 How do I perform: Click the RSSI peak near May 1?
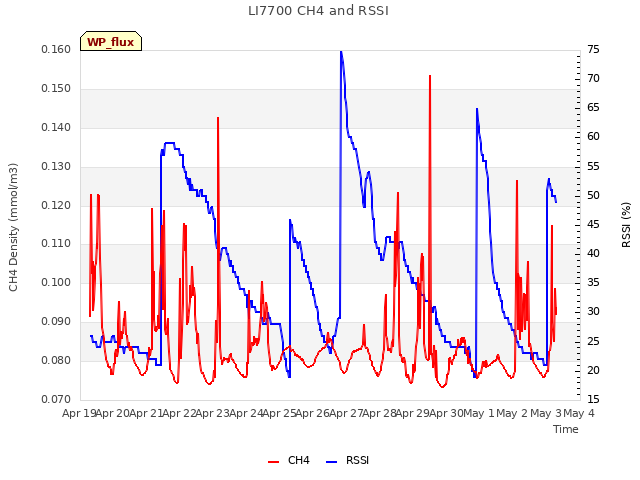click(477, 109)
